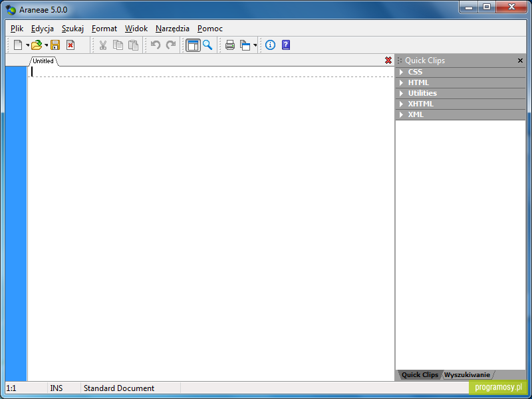Click the Araneae globe title icon

click(x=11, y=10)
